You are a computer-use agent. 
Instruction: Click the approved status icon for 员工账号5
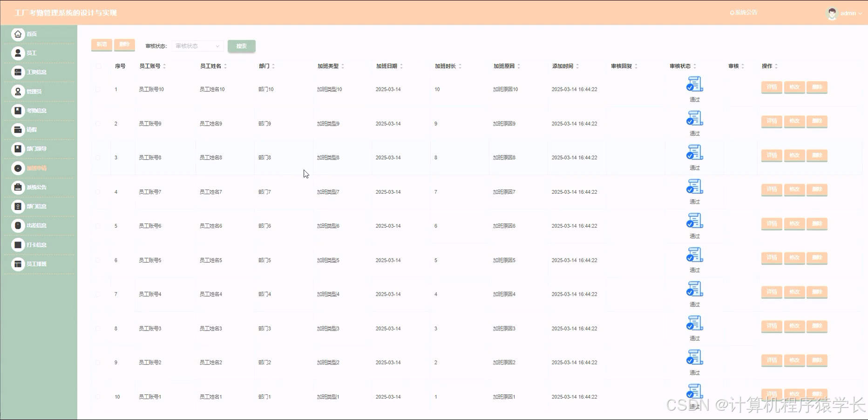pos(694,255)
